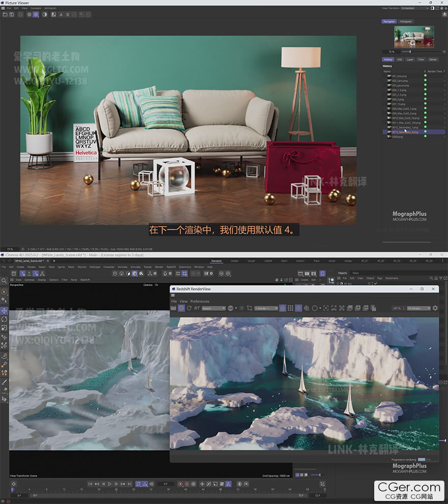This screenshot has width=448, height=504.
Task: Click the A compare button in Picture Viewer
Action: pos(61,14)
